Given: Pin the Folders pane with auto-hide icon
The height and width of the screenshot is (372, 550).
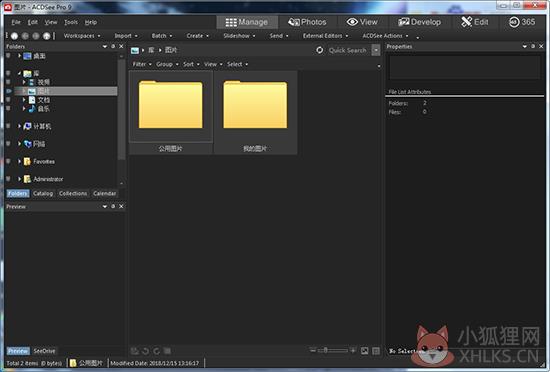Looking at the screenshot, I should pyautogui.click(x=113, y=46).
